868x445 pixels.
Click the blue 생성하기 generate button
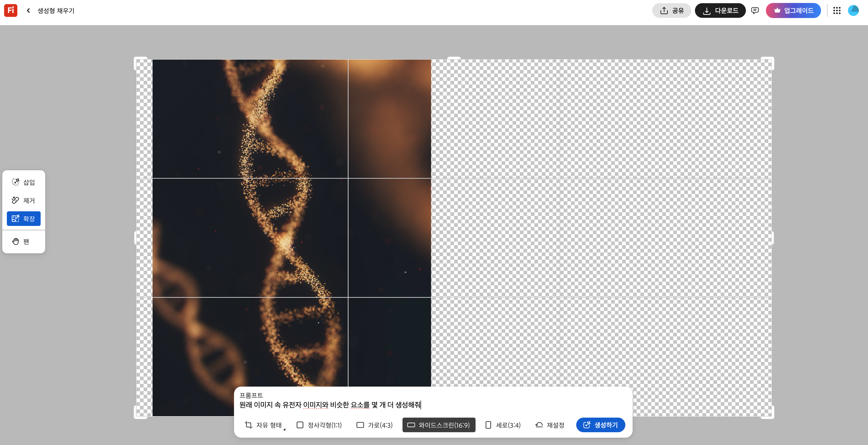[600, 425]
